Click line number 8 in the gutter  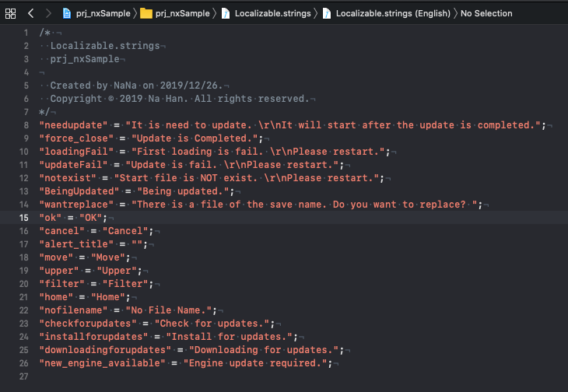[x=25, y=125]
